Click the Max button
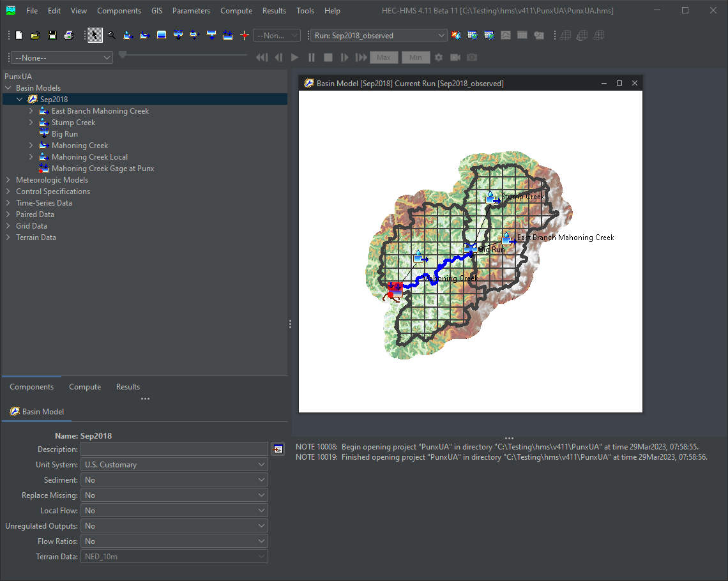 [383, 57]
